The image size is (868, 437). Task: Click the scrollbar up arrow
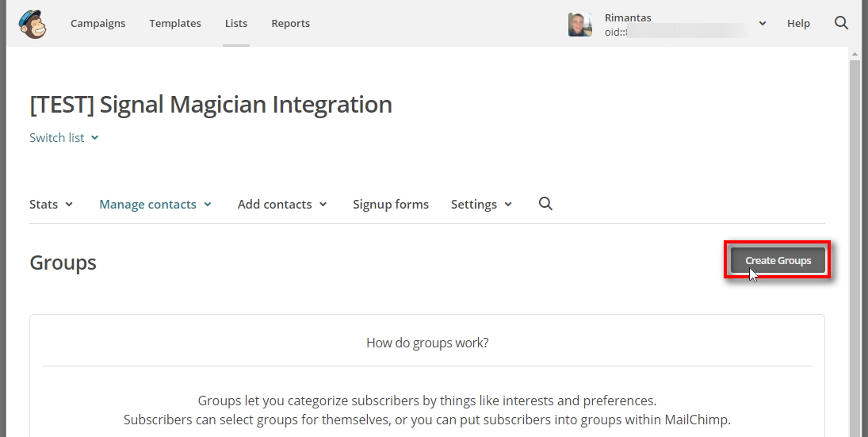click(x=855, y=54)
